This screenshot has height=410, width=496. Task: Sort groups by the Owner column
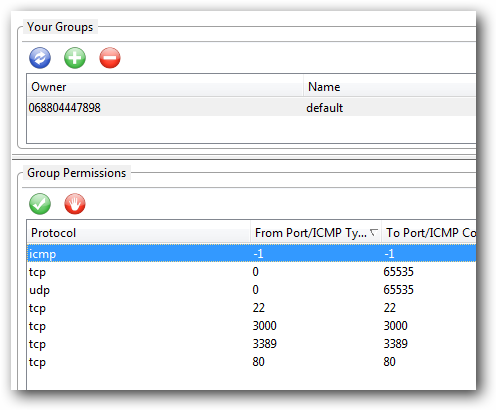165,87
